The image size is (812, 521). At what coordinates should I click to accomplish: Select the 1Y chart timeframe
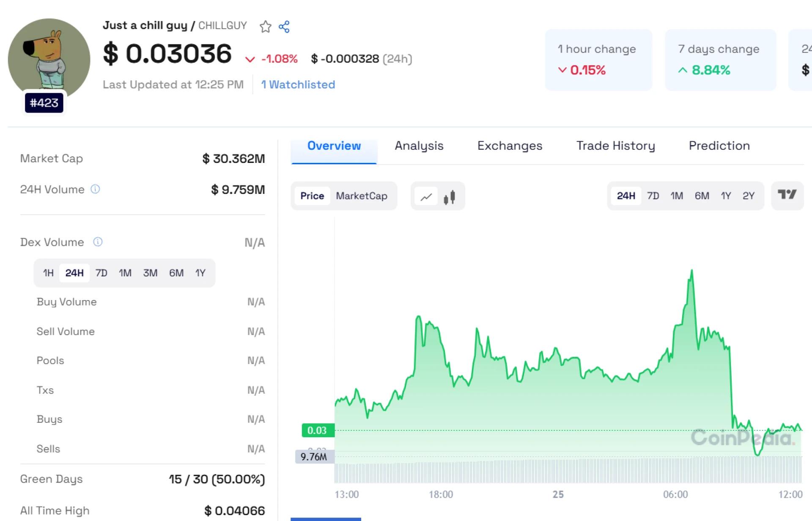(726, 196)
